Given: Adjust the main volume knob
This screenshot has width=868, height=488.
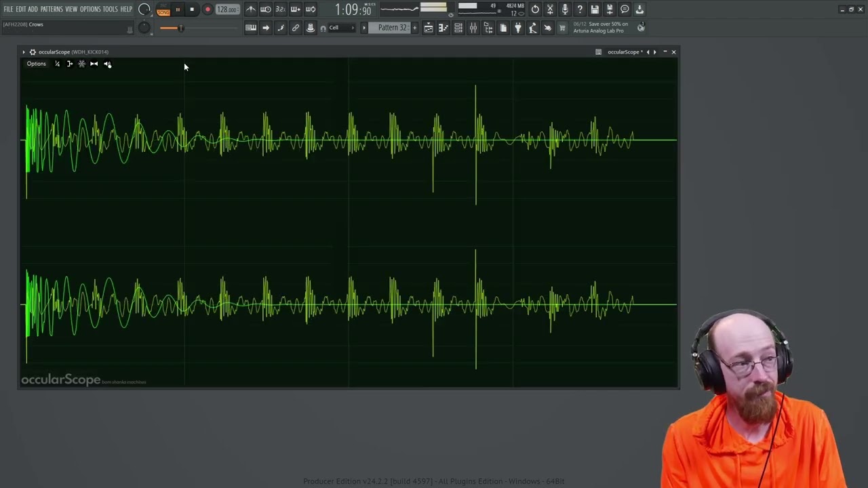Looking at the screenshot, I should [x=144, y=9].
